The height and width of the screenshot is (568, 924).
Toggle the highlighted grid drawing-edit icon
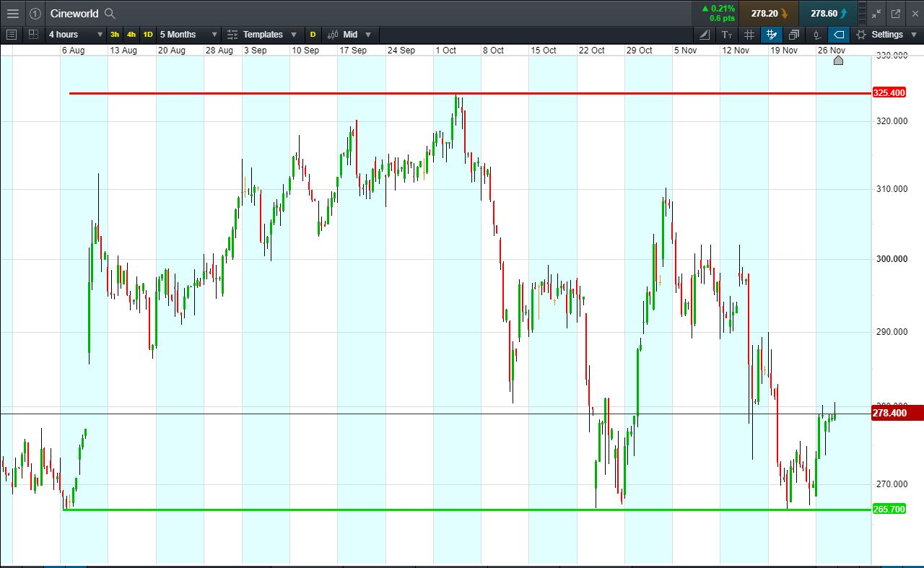[x=772, y=34]
